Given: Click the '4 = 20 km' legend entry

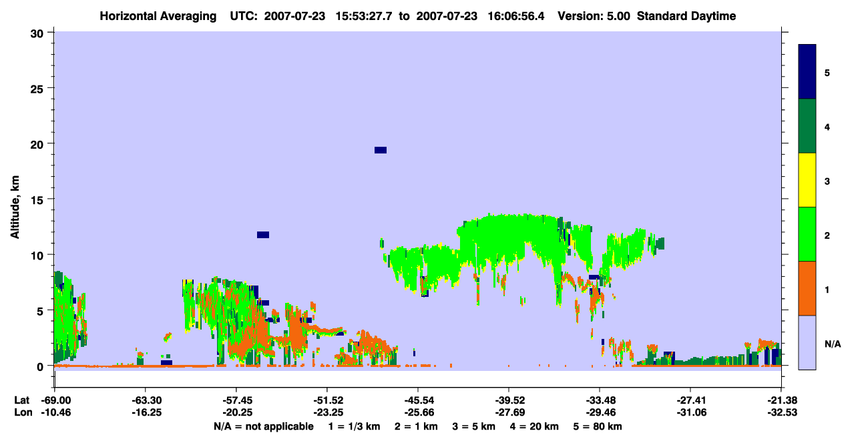Looking at the screenshot, I should tap(535, 426).
